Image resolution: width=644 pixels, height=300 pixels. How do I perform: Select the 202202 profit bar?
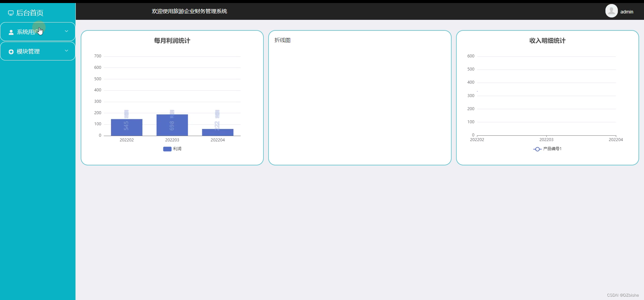click(x=127, y=127)
